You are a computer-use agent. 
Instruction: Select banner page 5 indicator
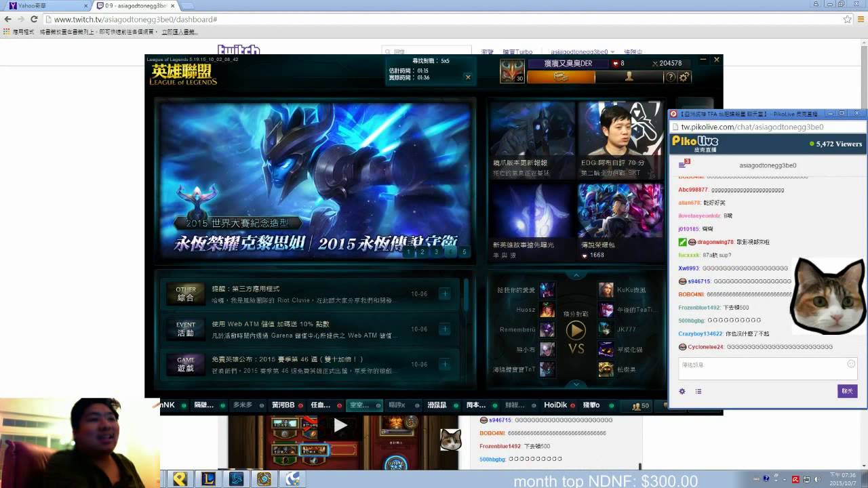pos(465,251)
